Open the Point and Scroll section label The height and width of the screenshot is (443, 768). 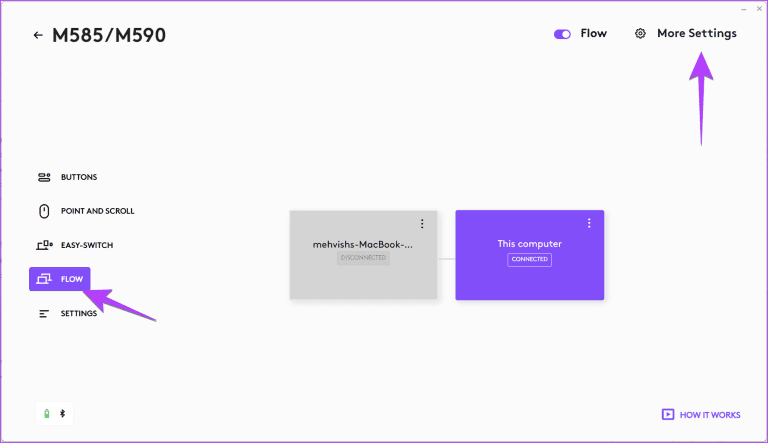pyautogui.click(x=97, y=211)
